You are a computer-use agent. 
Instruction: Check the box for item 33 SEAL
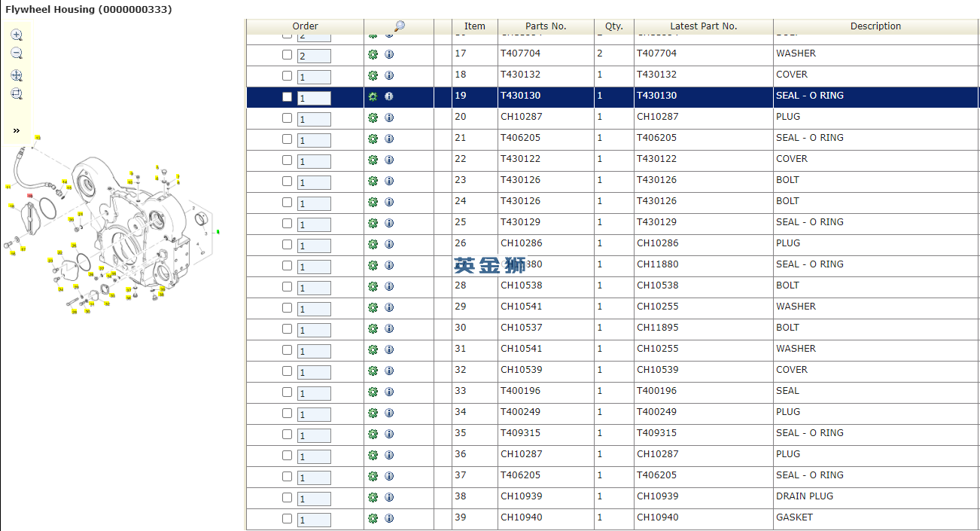(x=287, y=392)
